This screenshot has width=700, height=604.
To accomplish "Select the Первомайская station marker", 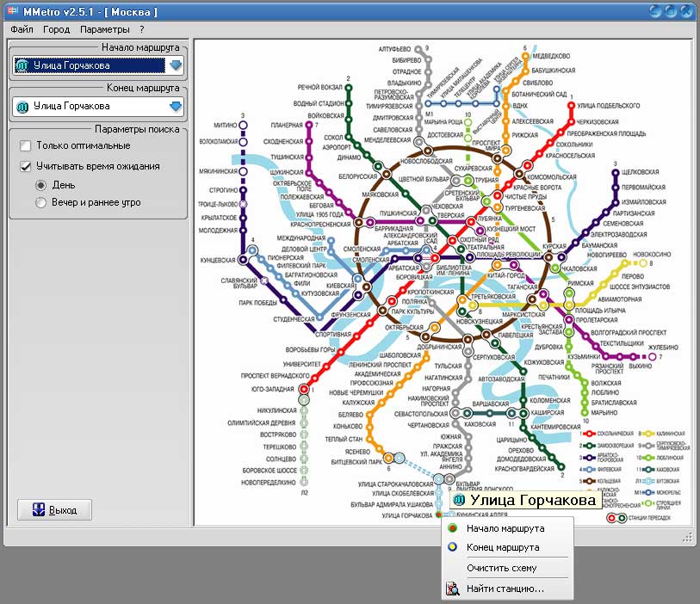I will coord(616,188).
